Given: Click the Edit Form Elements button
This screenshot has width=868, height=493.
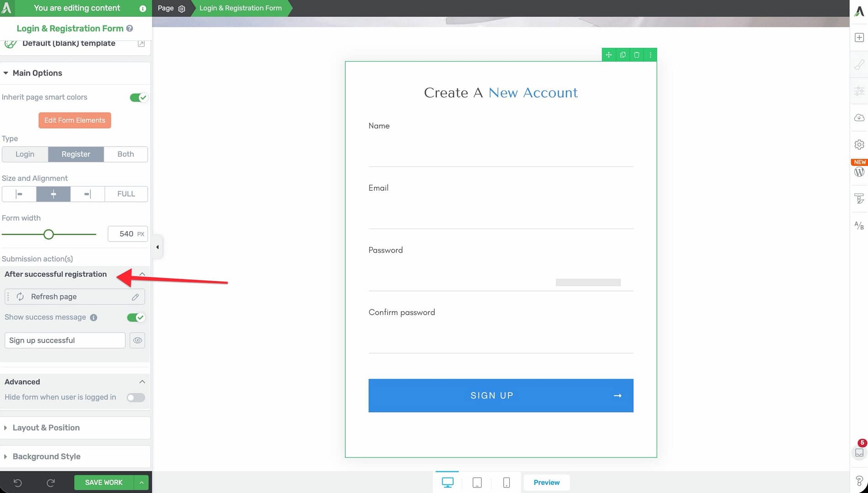Looking at the screenshot, I should [x=74, y=121].
